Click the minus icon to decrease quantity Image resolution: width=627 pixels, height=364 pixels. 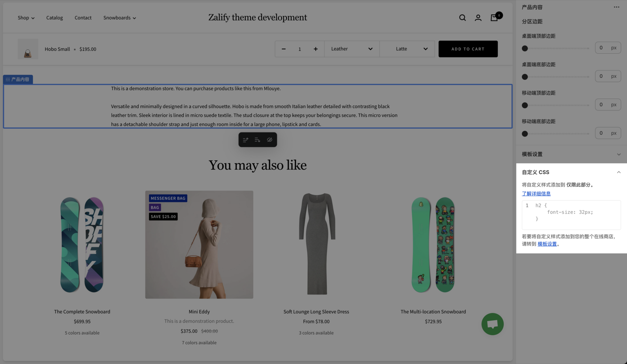pos(284,49)
